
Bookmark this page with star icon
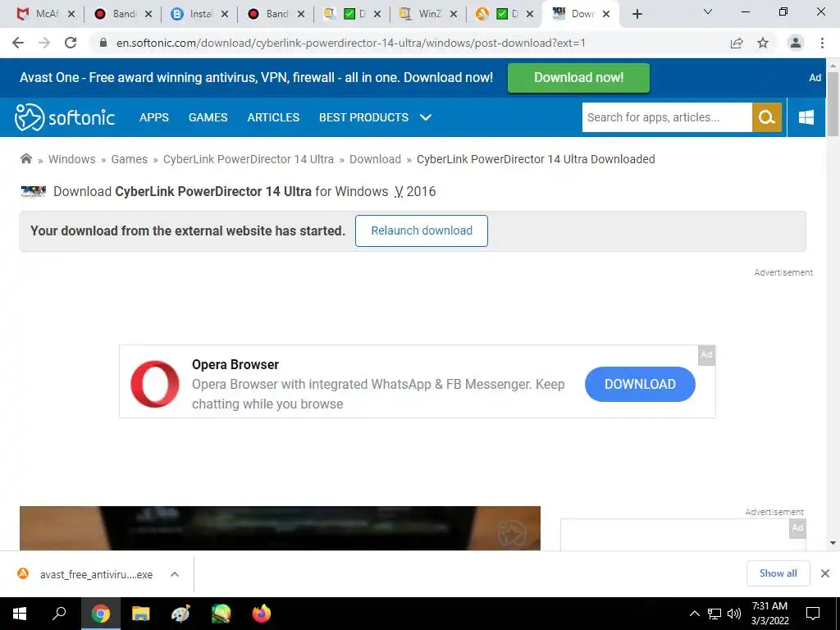click(x=763, y=43)
